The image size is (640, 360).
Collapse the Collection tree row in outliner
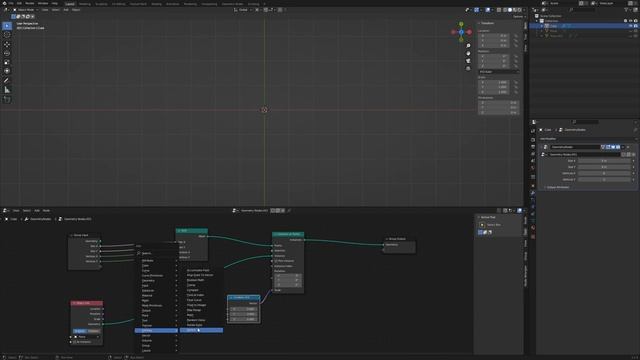point(537,21)
